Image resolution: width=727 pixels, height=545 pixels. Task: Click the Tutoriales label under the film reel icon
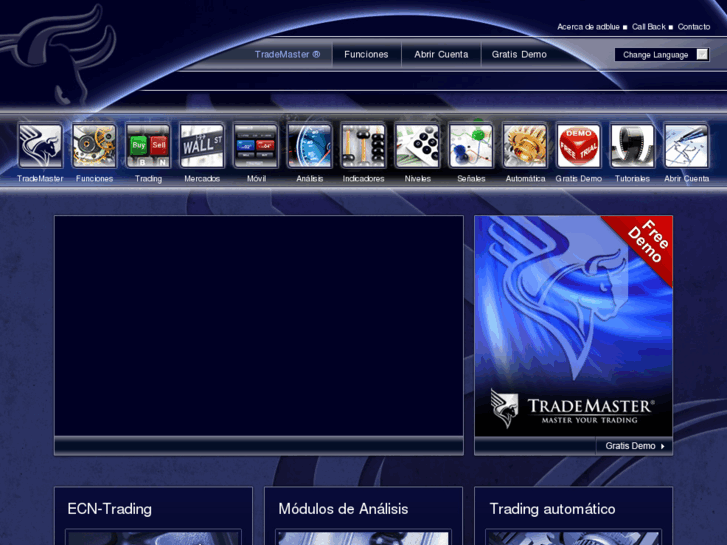(x=632, y=179)
